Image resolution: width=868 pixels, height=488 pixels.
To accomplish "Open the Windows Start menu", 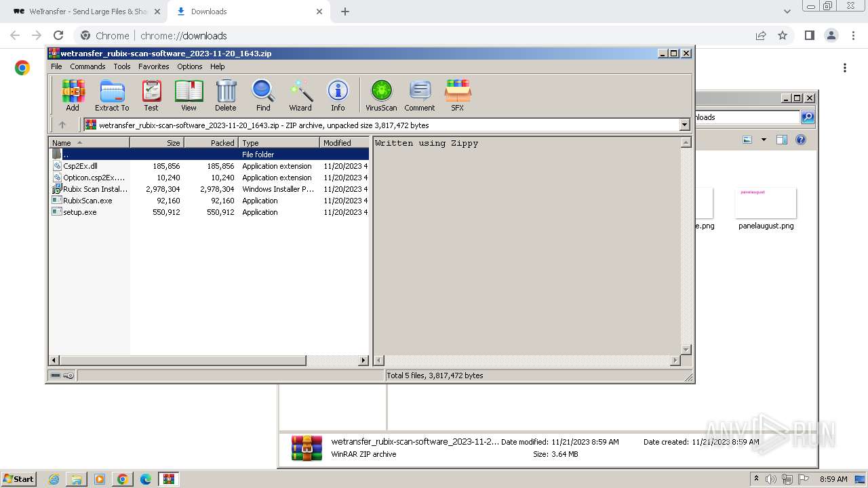I will pos(19,479).
